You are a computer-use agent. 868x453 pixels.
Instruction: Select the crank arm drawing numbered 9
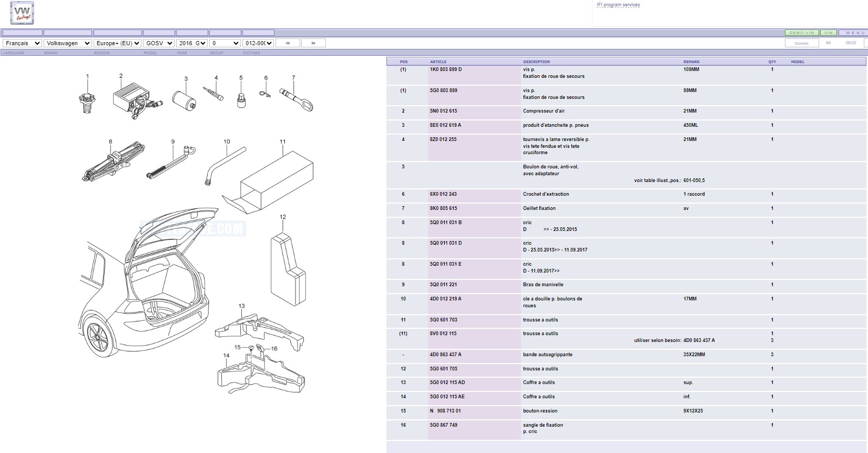170,162
